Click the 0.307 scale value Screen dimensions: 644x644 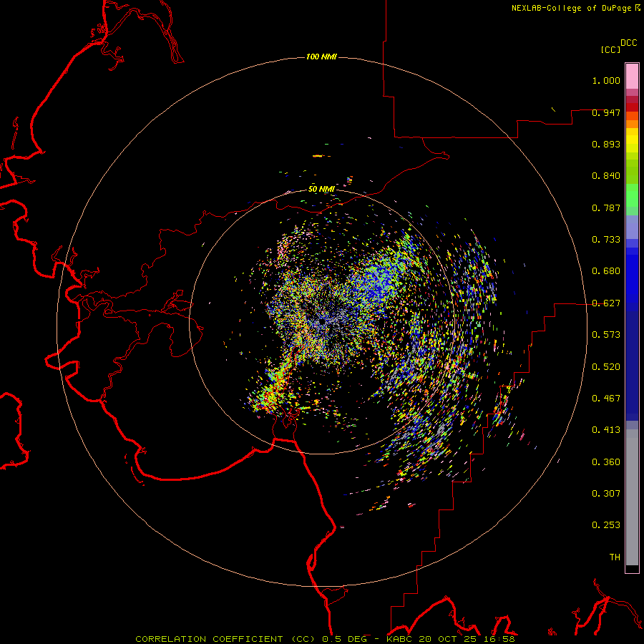[x=606, y=494]
